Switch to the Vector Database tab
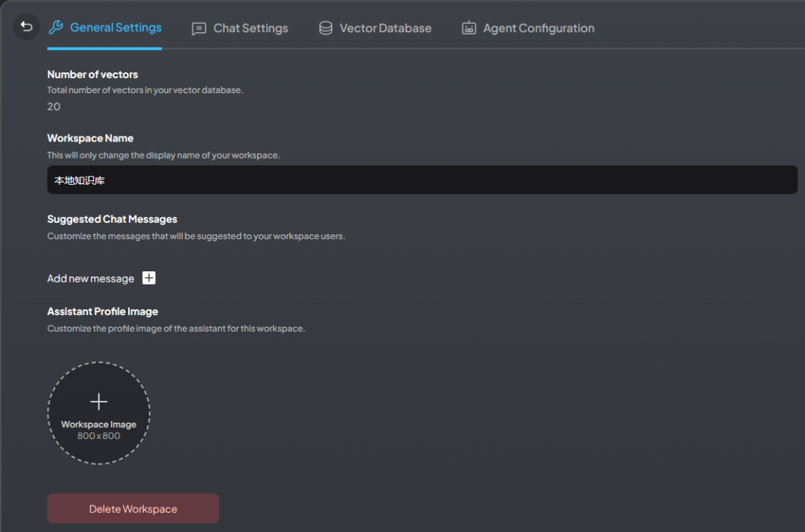 pos(375,28)
